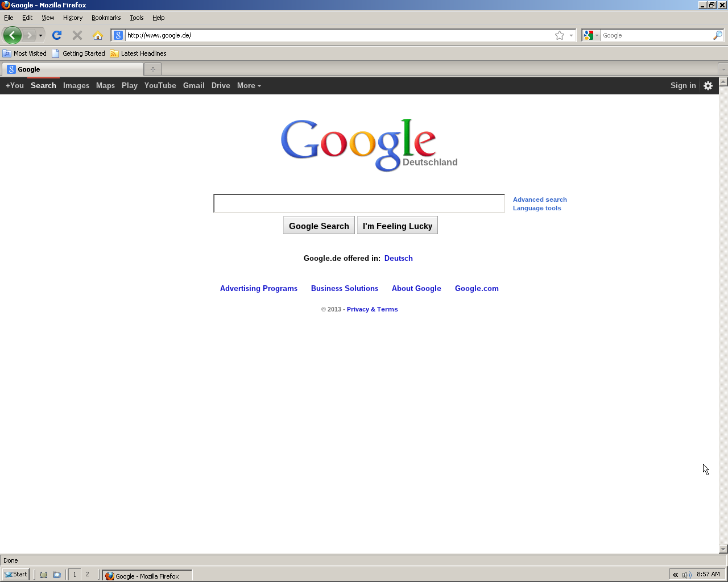Screen dimensions: 728x582
Task: Focus the Firefox search box field
Action: tap(656, 35)
